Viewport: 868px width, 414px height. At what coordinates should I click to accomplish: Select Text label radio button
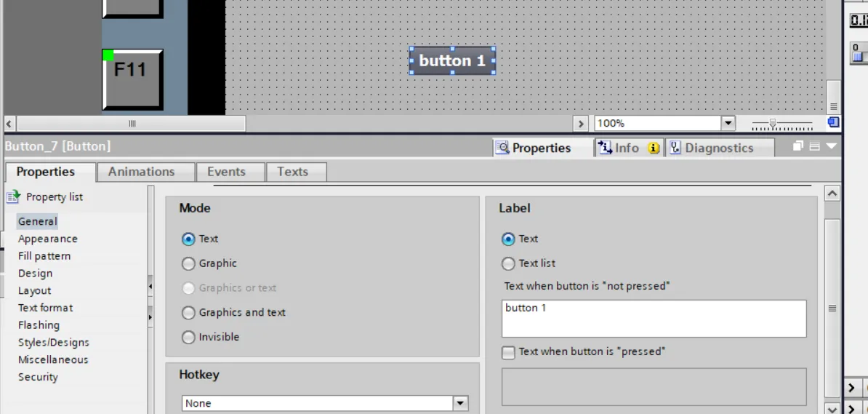[x=508, y=239]
